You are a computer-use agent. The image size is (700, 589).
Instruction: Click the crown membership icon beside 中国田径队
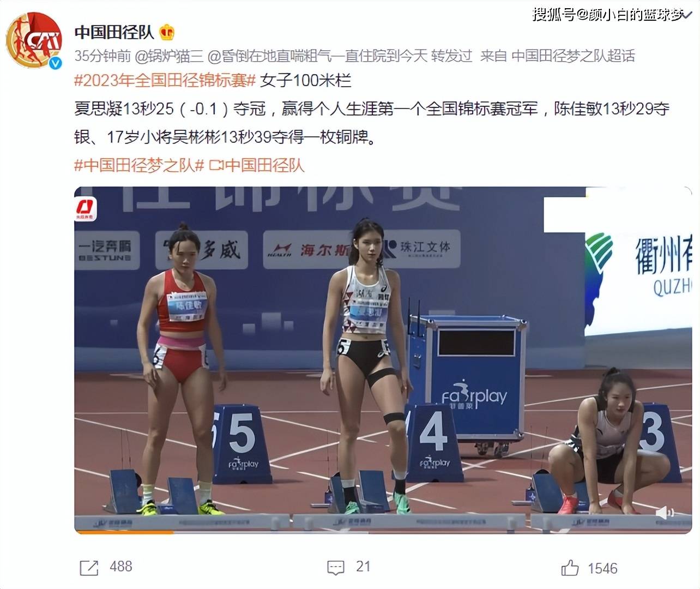(166, 33)
